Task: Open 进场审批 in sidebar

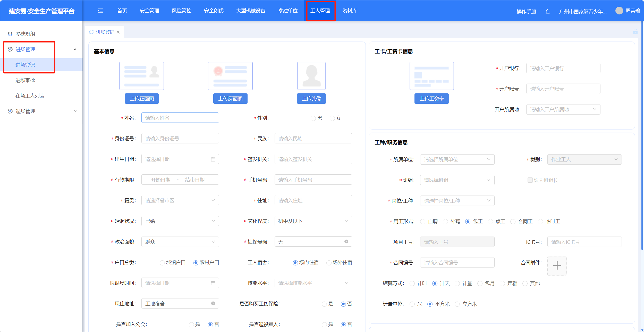Action: [25, 80]
